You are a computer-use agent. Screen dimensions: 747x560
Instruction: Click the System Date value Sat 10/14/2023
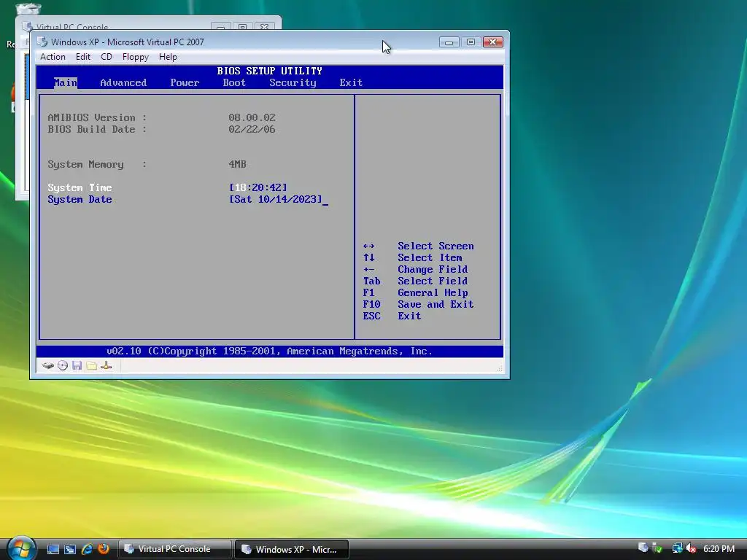276,200
